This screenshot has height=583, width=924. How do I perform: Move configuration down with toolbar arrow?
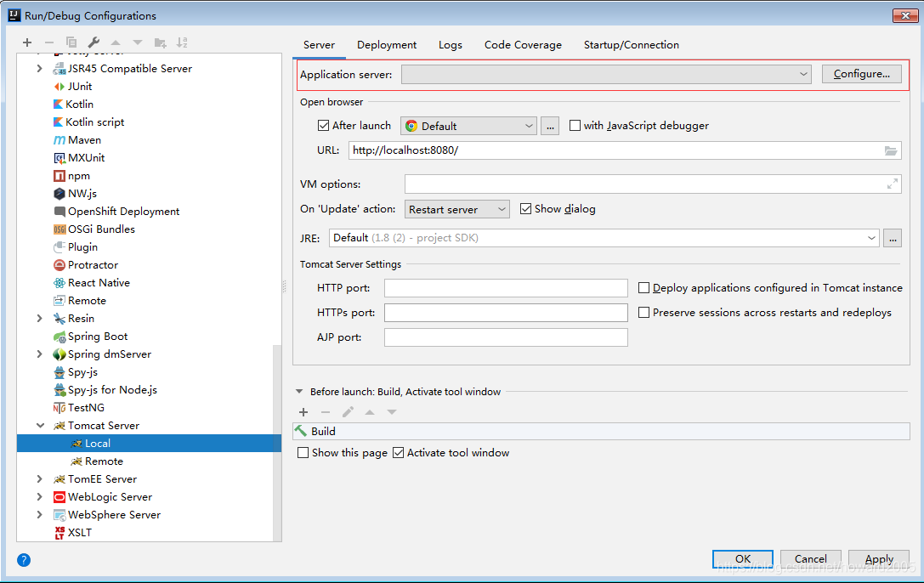[x=138, y=42]
